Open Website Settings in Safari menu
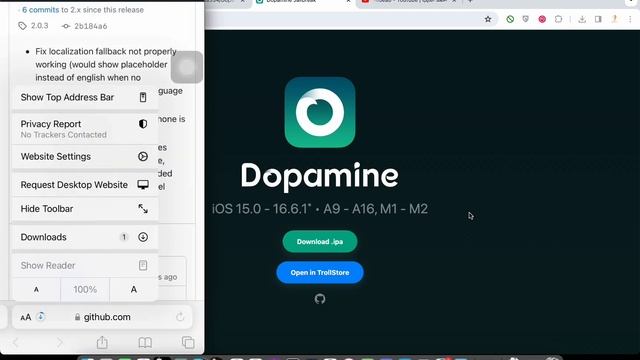This screenshot has height=360, width=640. (x=85, y=156)
